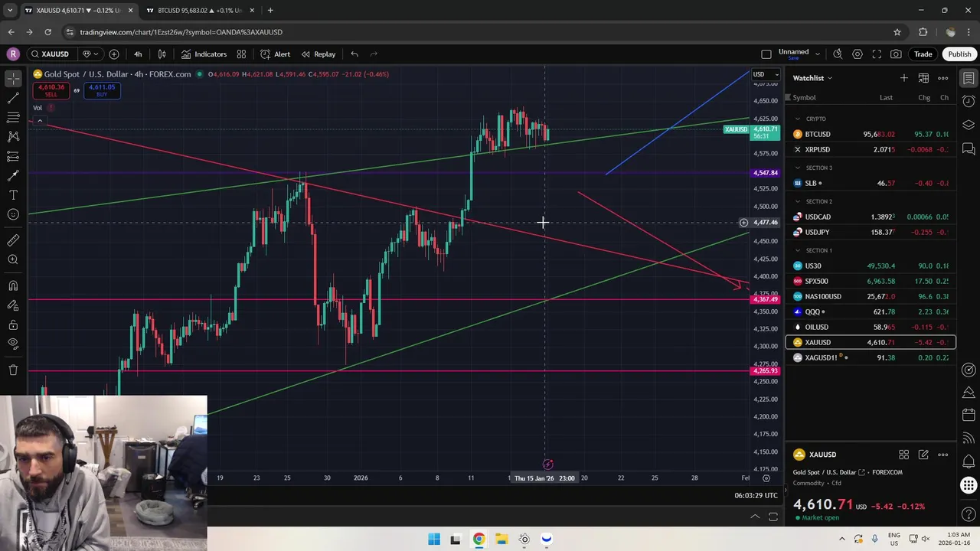
Task: Open the USD currency dropdown on price scale
Action: pos(766,74)
